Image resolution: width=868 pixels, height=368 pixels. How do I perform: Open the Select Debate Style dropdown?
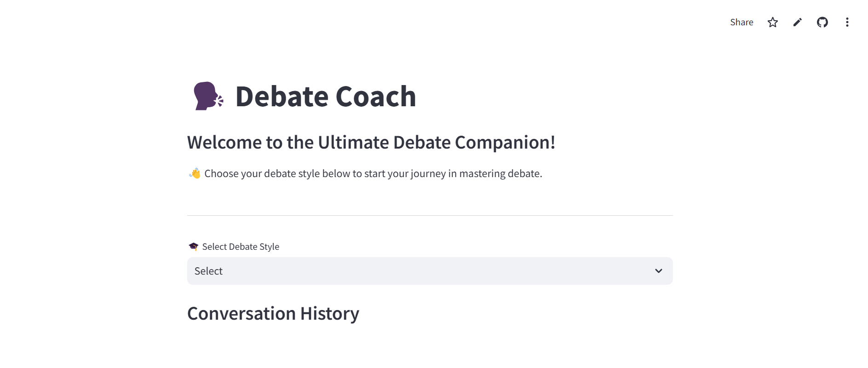click(429, 271)
